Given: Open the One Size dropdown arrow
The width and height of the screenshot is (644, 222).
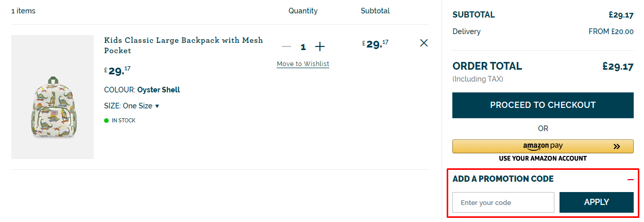Looking at the screenshot, I should (x=157, y=106).
